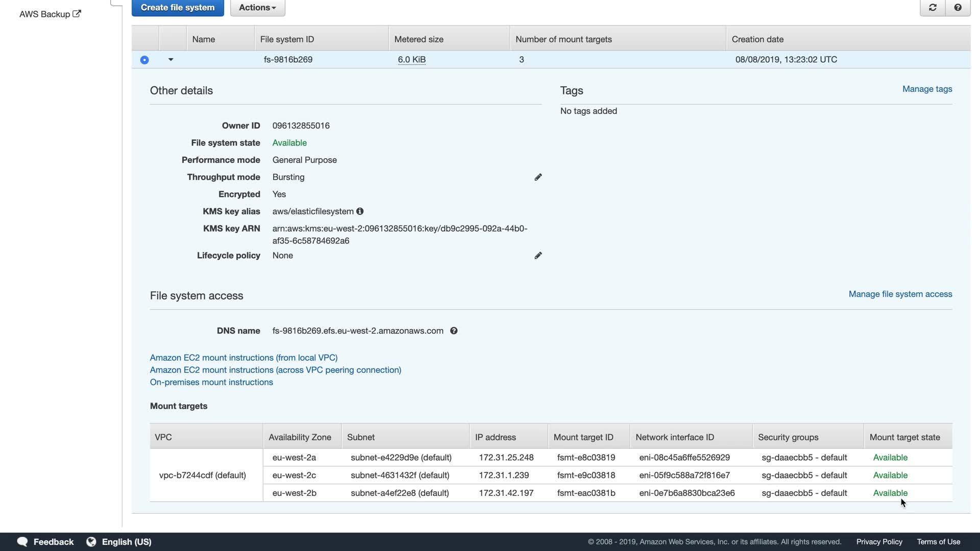Edit Throughput mode with pencil icon
Viewport: 980px width, 551px height.
pos(538,177)
